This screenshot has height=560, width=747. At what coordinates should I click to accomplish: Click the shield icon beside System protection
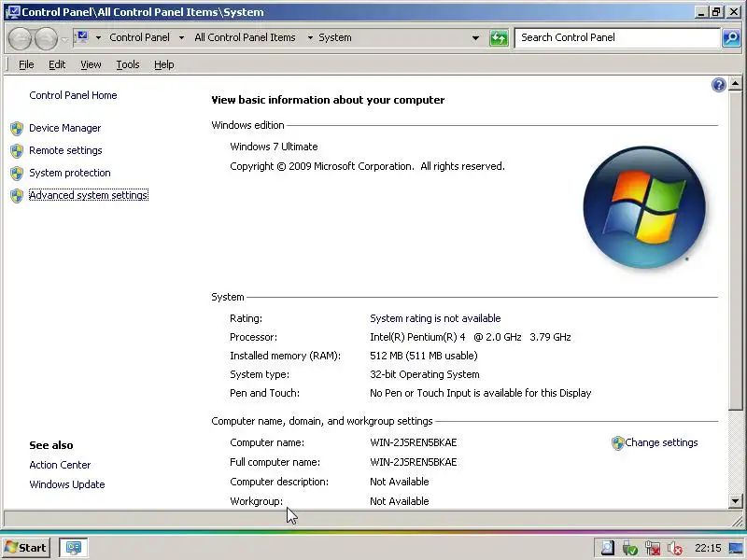click(17, 173)
